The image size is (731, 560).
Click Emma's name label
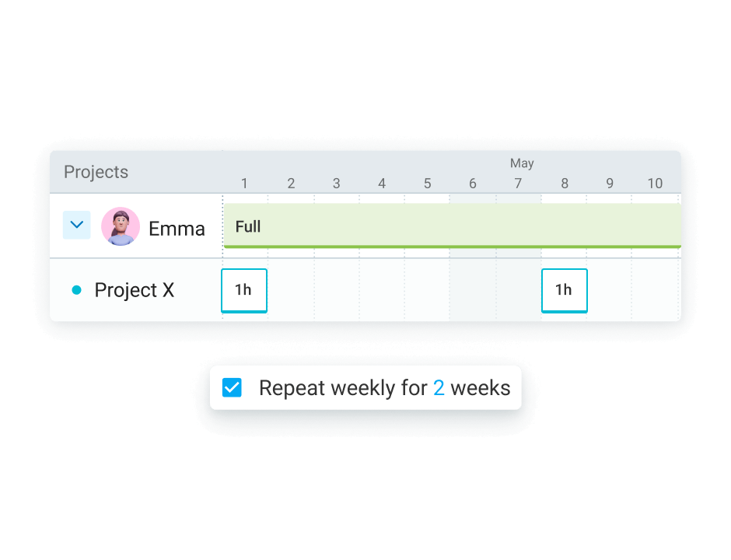click(x=177, y=228)
